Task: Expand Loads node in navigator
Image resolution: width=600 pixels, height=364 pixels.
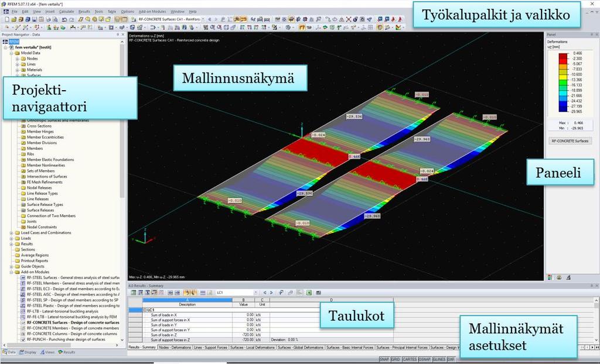Action: click(x=12, y=238)
